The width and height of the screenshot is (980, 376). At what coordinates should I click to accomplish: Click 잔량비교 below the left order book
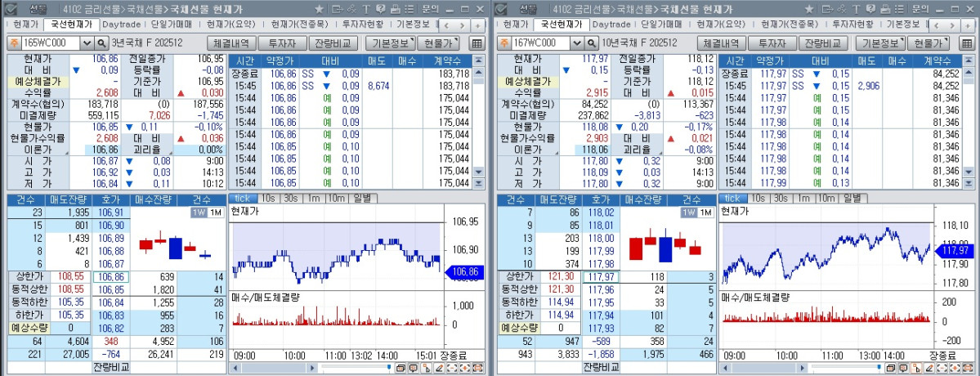tap(111, 366)
